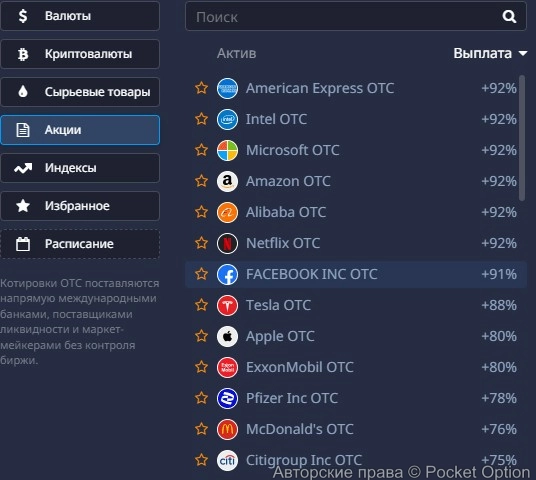Click the +76% payout for McDonald's

pos(499,429)
